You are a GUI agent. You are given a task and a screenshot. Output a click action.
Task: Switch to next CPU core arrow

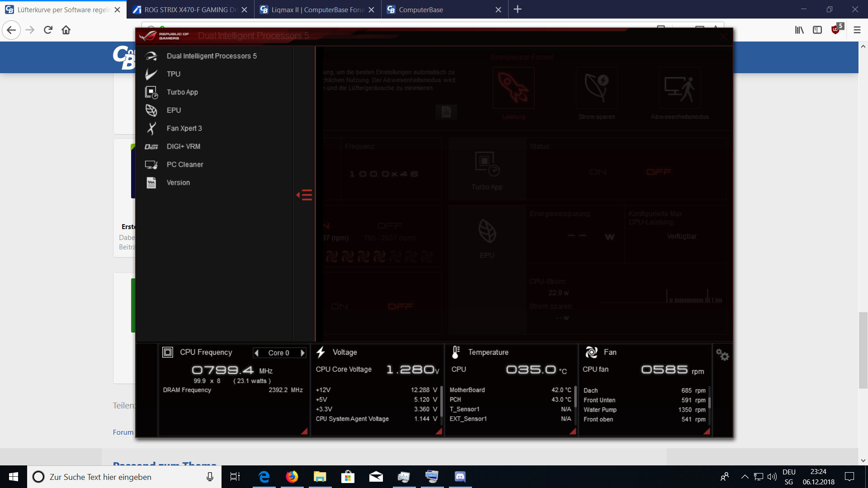tap(302, 353)
